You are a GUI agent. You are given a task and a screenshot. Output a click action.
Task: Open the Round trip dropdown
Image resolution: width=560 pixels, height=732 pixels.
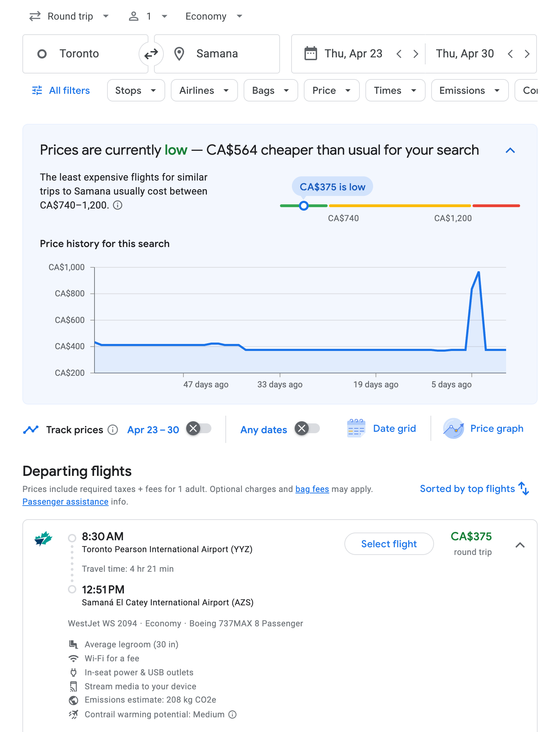69,16
